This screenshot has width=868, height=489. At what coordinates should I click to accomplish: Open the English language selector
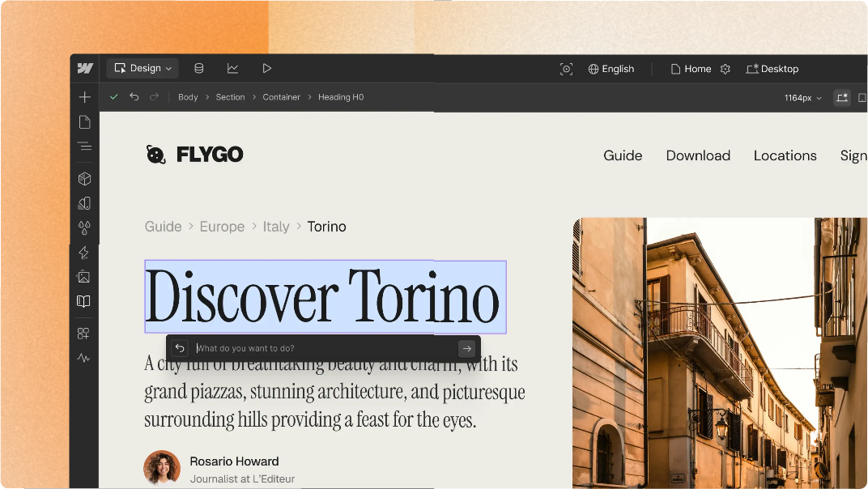[611, 69]
